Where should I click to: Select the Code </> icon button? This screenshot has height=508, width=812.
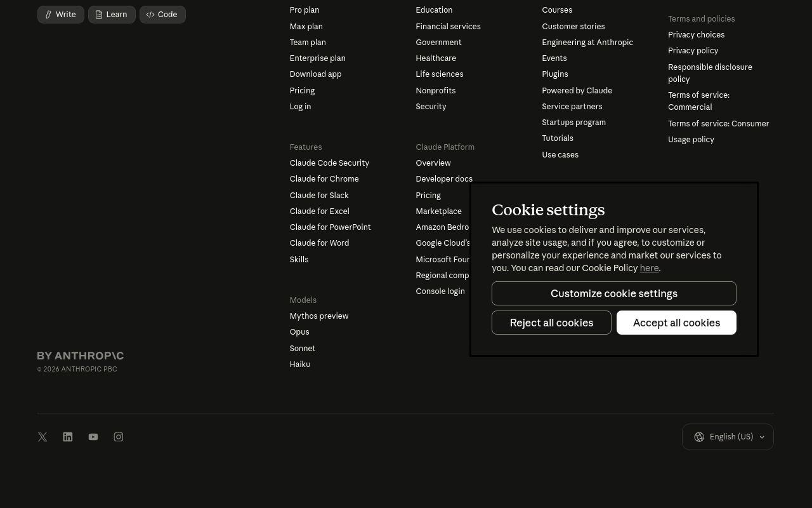click(151, 14)
